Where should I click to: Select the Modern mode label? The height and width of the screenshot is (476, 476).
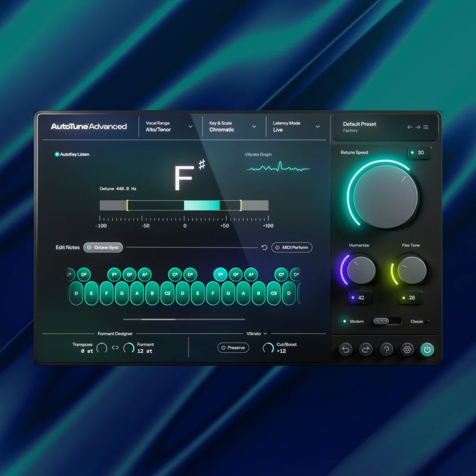click(357, 322)
